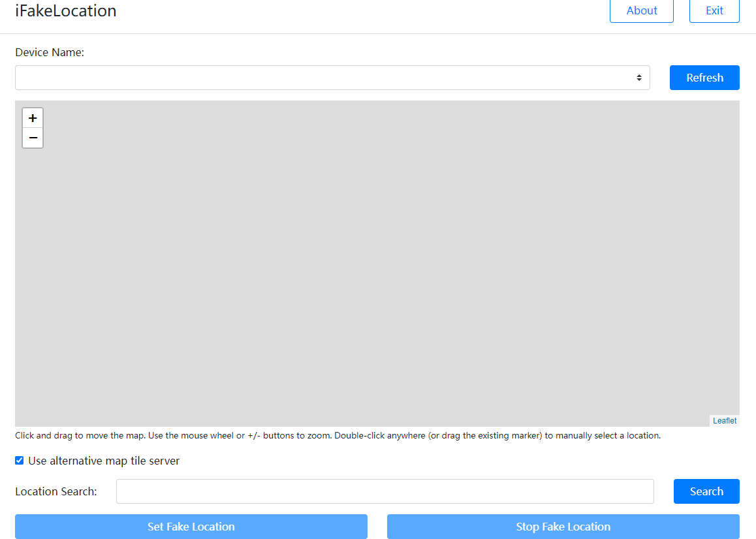756x539 pixels.
Task: Click Stop Fake Location button
Action: coord(563,527)
